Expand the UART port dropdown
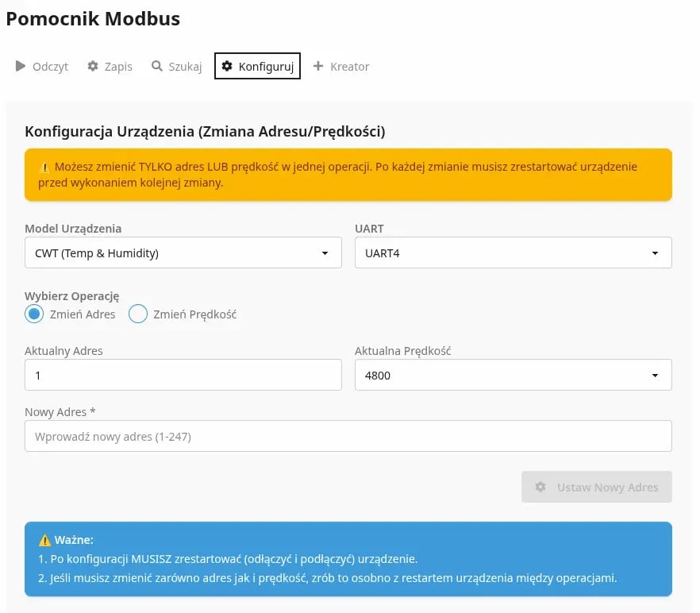 coord(513,253)
